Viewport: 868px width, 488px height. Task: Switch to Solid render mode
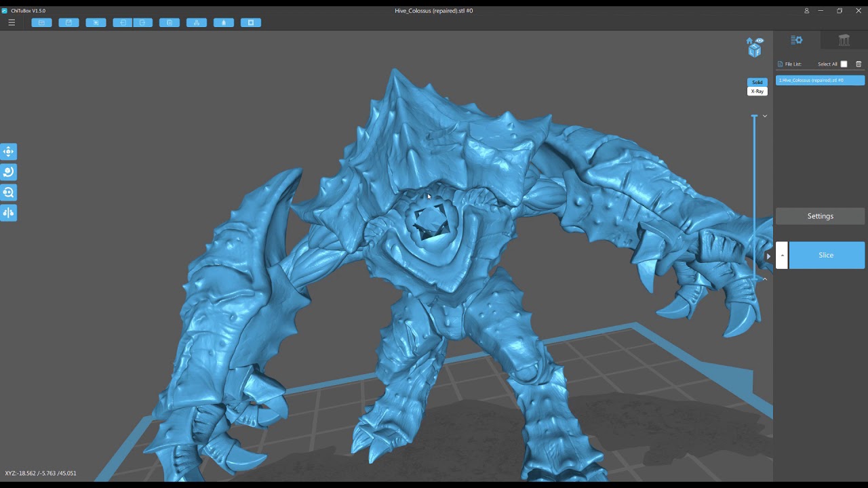coord(757,82)
